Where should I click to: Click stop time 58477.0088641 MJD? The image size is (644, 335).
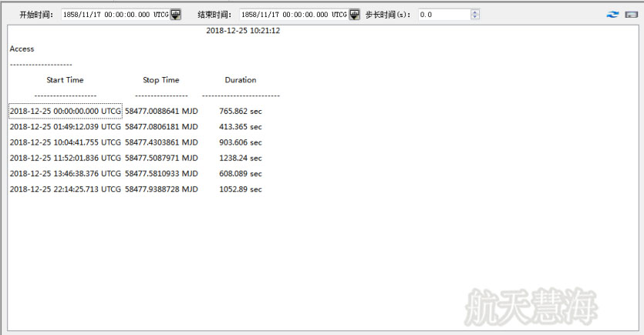[x=161, y=111]
